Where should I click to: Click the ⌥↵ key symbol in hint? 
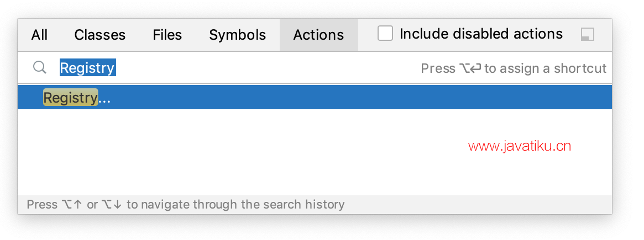pyautogui.click(x=470, y=68)
